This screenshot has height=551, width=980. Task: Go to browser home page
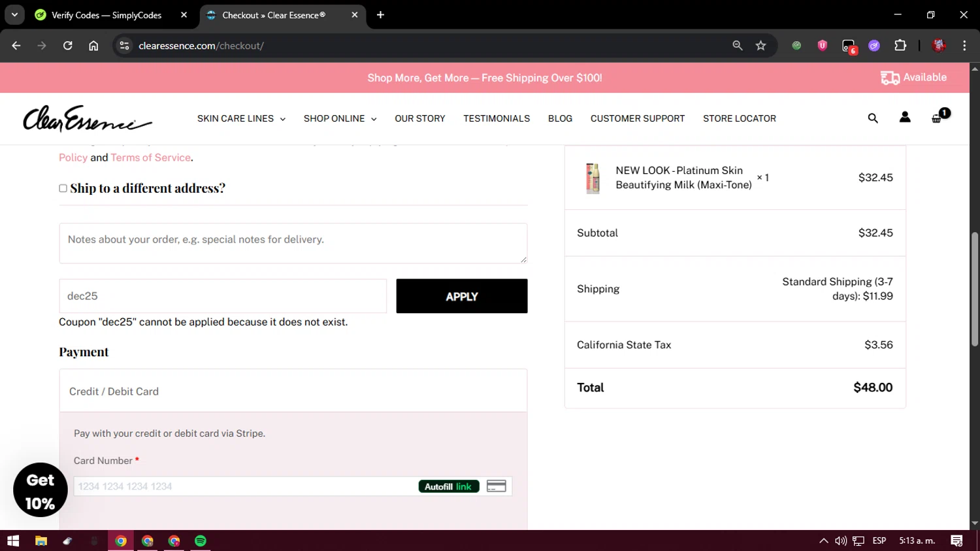tap(93, 46)
